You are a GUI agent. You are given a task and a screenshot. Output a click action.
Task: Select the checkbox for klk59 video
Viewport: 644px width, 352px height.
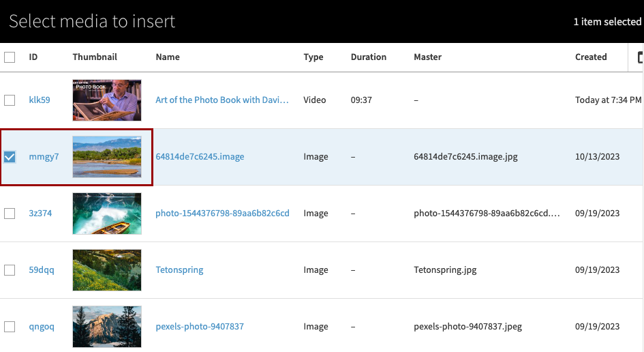click(x=10, y=100)
